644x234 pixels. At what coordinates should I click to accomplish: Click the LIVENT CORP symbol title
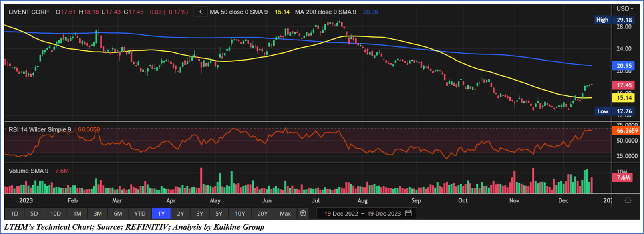(x=29, y=12)
